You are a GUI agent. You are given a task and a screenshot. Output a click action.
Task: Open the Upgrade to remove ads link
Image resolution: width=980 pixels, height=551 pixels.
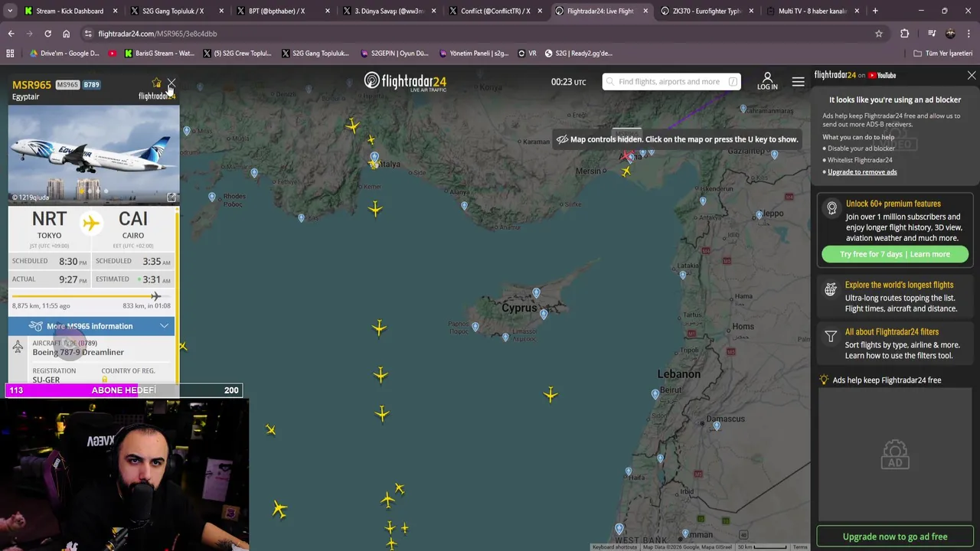tap(862, 171)
